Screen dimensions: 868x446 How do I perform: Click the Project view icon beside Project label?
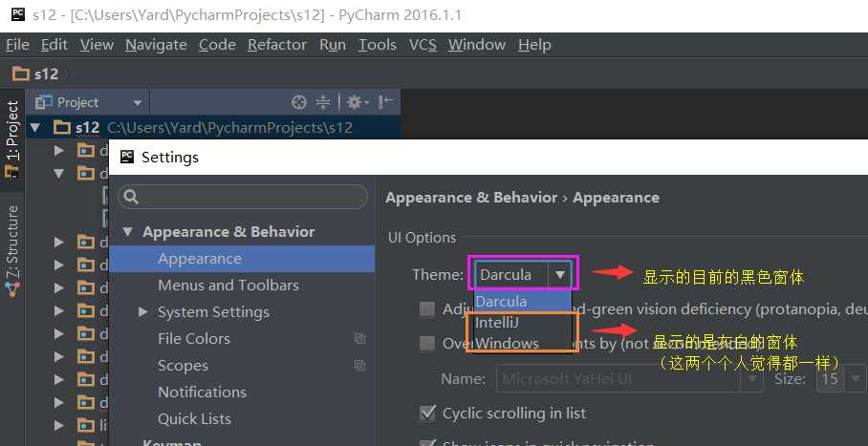43,102
